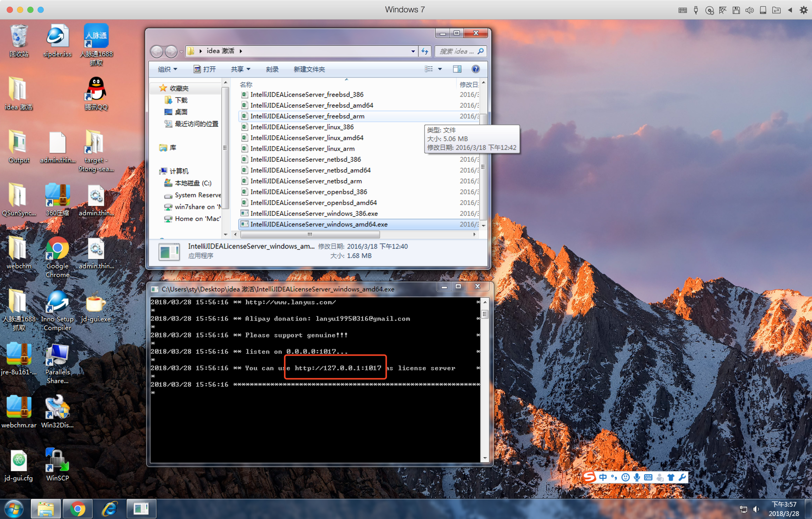
Task: Select 收藏夹 in navigation pane
Action: (x=179, y=88)
